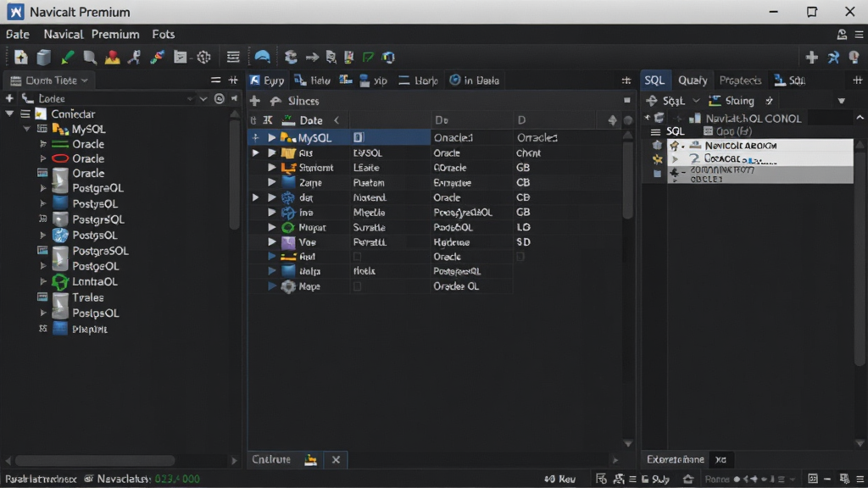Screen dimensions: 868x488
Task: Click the Date column header
Action: coord(311,120)
